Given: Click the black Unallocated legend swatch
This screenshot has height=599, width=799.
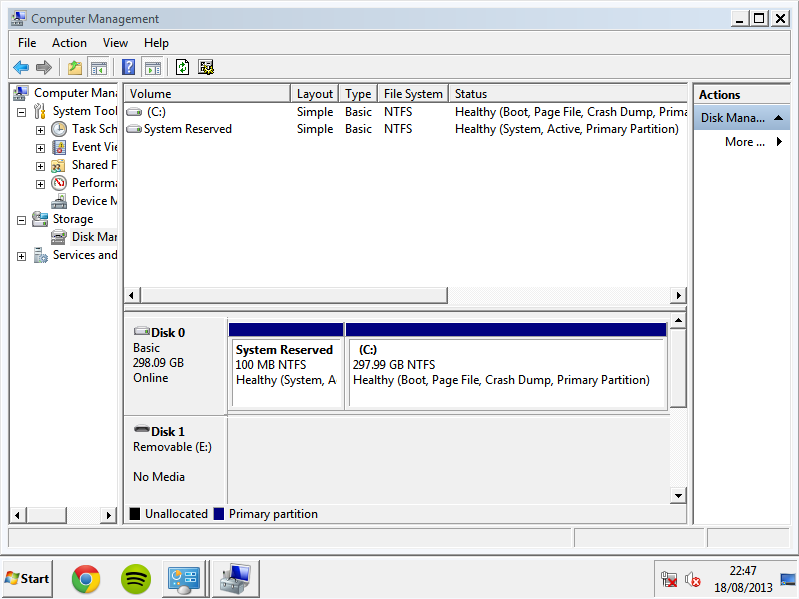Looking at the screenshot, I should click(135, 514).
